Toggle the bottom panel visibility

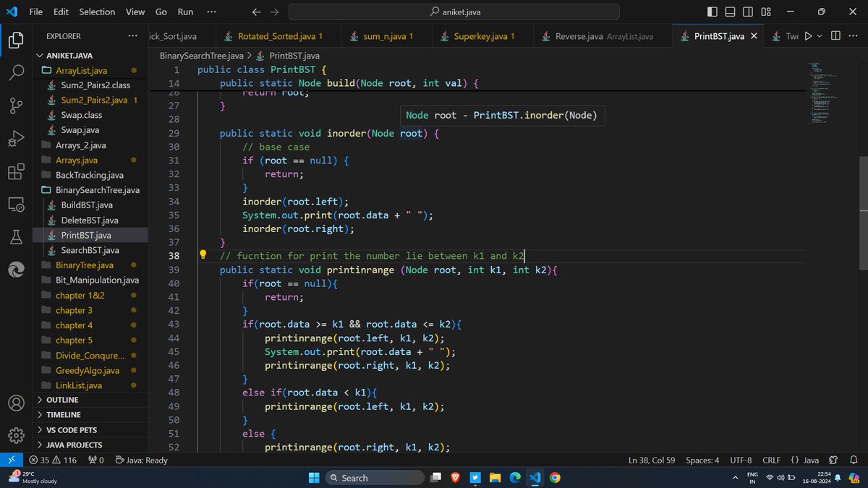tap(731, 12)
